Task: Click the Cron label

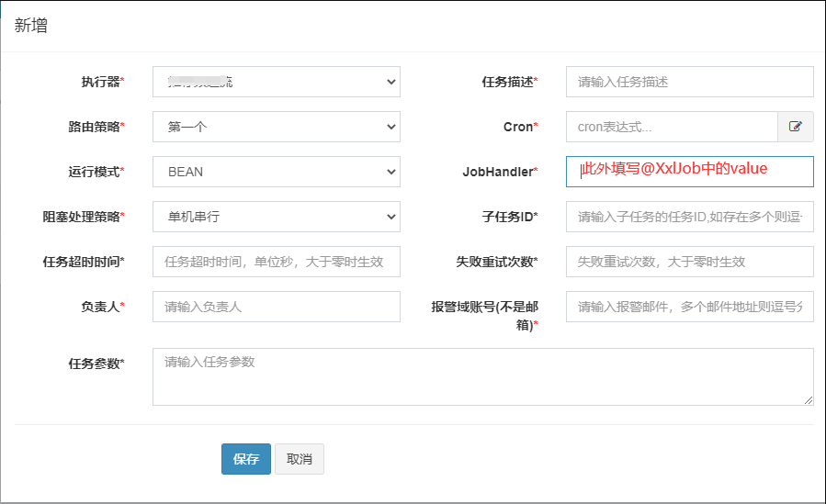Action: (x=520, y=127)
